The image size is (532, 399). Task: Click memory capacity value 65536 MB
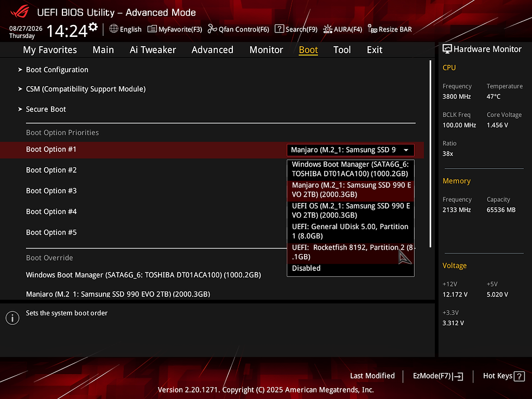point(501,210)
